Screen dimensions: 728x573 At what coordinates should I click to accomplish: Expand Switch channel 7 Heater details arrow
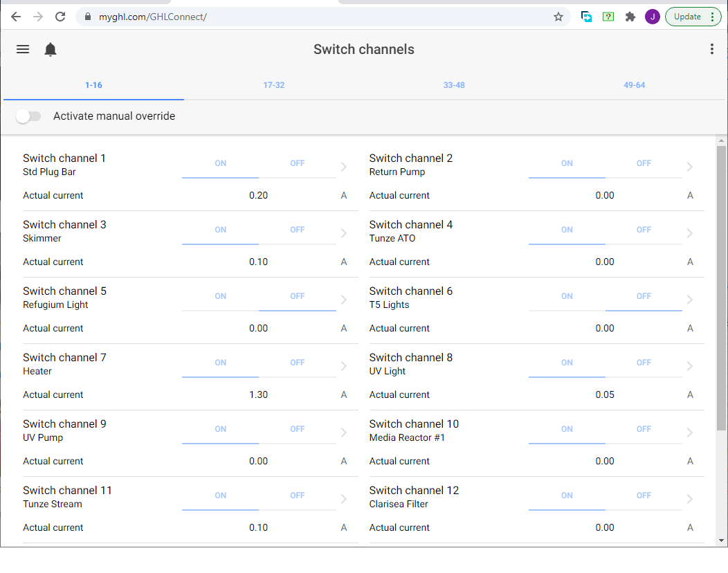tap(344, 366)
